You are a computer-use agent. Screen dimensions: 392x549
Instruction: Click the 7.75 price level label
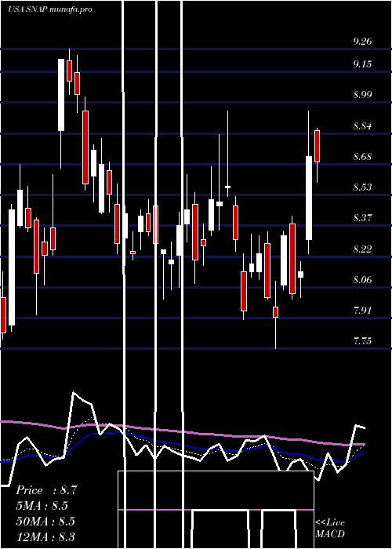coord(362,341)
